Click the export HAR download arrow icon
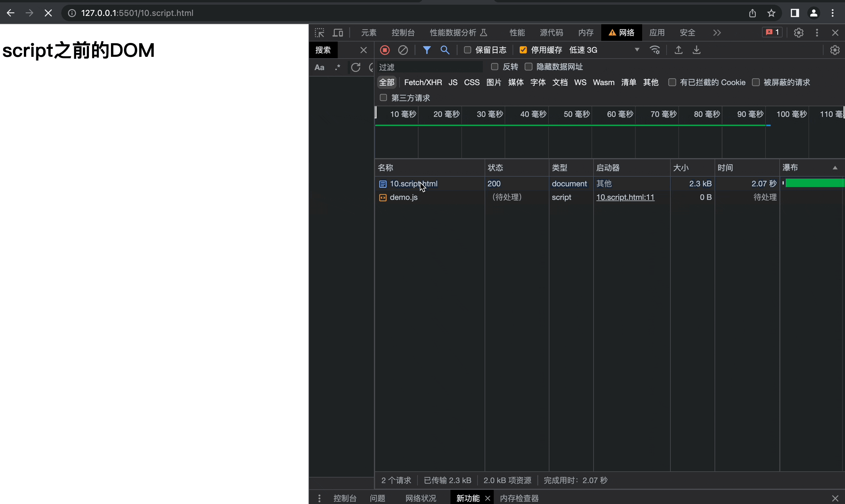Viewport: 845px width, 504px height. click(x=696, y=50)
